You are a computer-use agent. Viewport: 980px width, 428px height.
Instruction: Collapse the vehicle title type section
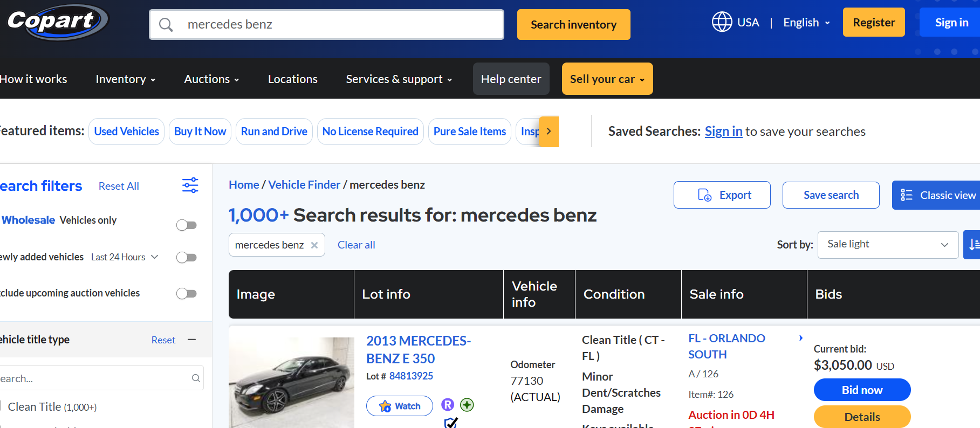[191, 340]
